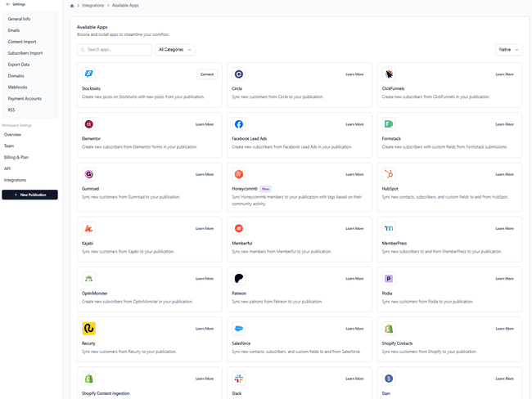Click the Shopify Content Ingestion icon
Screen dimensions: 532x399
[88, 379]
